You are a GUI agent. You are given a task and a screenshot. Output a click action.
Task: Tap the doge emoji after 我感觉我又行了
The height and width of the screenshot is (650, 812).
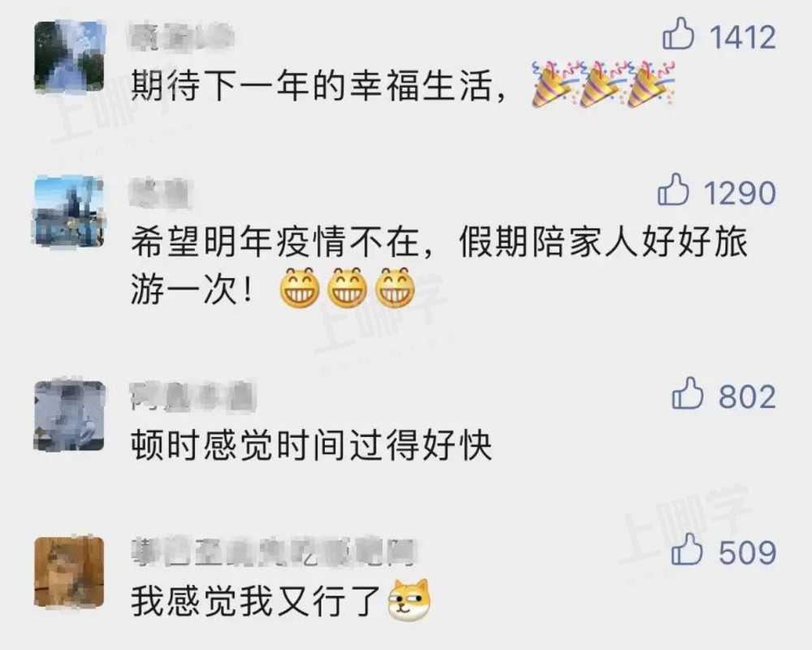click(409, 600)
